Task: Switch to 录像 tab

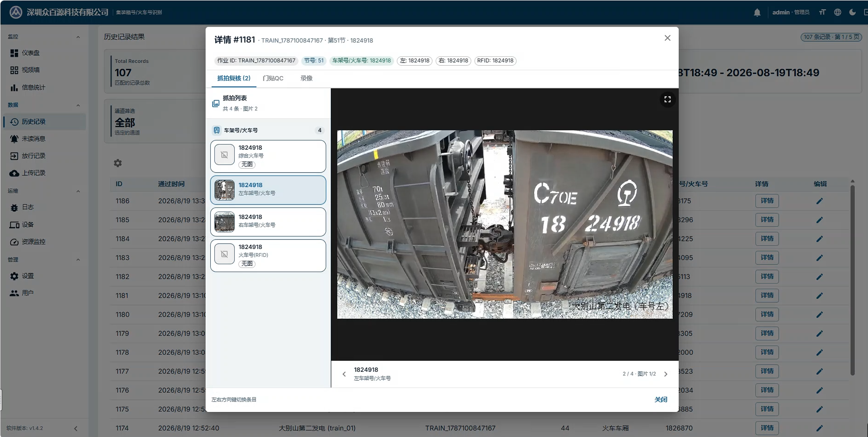Action: (x=306, y=78)
